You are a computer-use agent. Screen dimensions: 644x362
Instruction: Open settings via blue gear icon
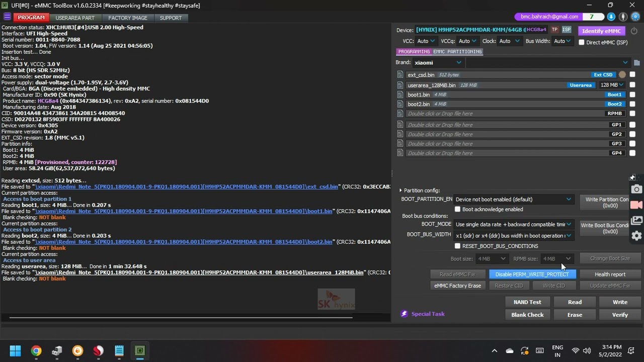(636, 17)
